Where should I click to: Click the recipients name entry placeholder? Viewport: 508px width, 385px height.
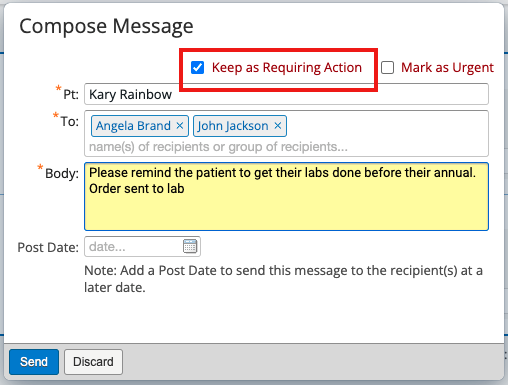point(218,147)
